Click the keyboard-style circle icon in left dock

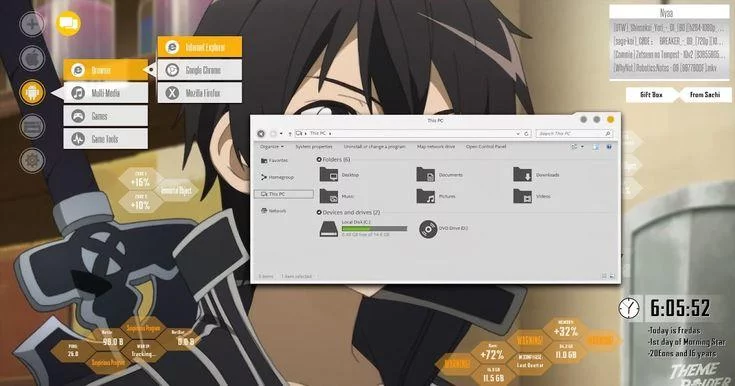(32, 126)
